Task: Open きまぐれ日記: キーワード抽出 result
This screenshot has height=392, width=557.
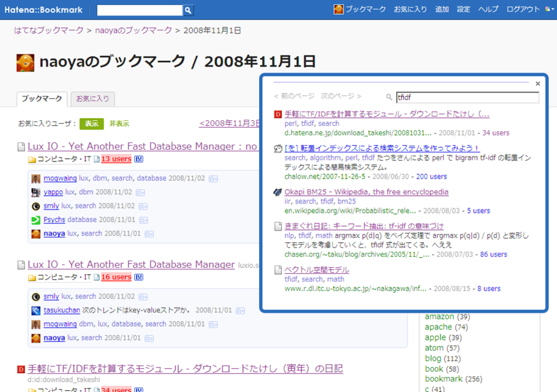Action: [364, 226]
